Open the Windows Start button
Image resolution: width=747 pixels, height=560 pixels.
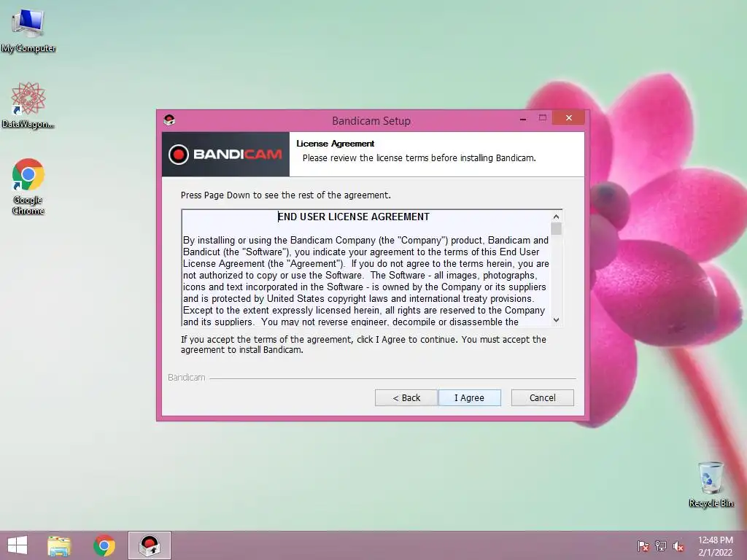[18, 545]
